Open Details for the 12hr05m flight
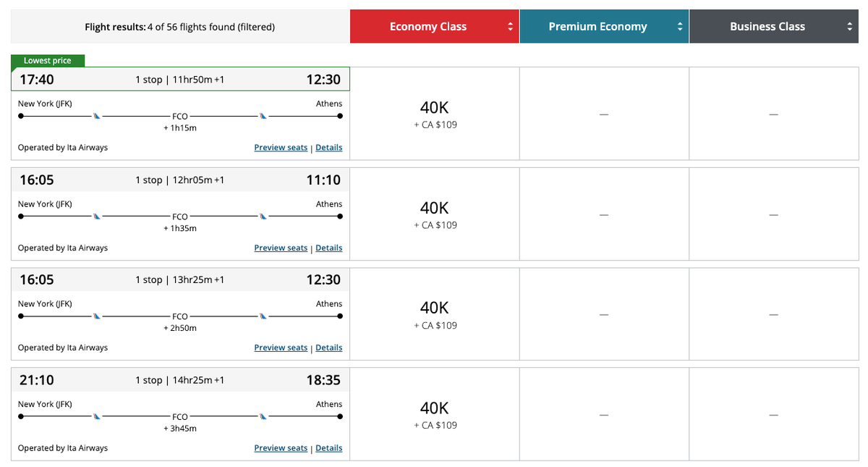The height and width of the screenshot is (467, 868). coord(329,248)
